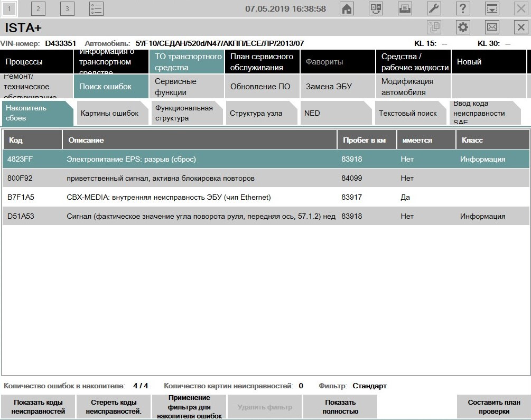Sort by the Класс column header
This screenshot has width=531, height=420.
click(x=493, y=140)
